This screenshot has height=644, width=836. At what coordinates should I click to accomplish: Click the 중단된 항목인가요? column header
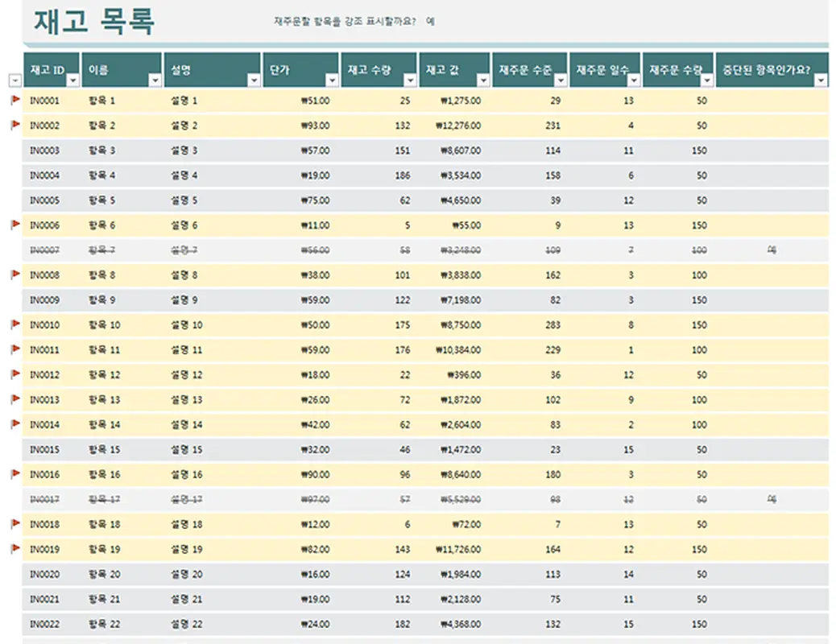tap(772, 70)
